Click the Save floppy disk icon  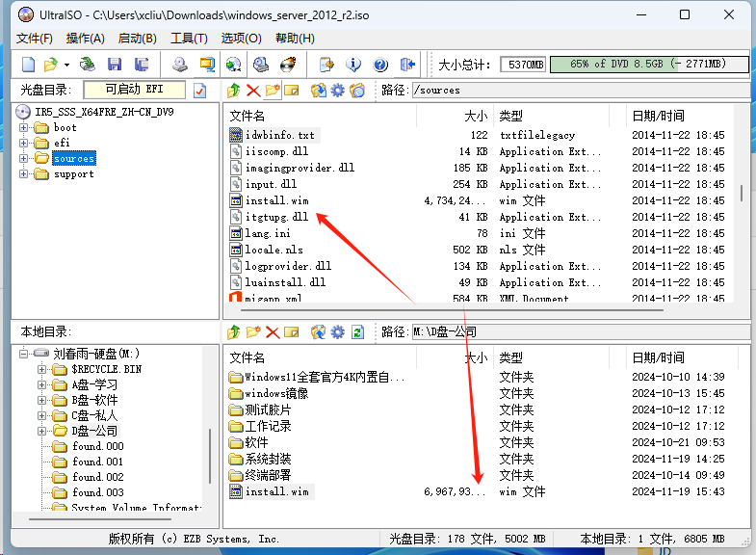click(115, 65)
